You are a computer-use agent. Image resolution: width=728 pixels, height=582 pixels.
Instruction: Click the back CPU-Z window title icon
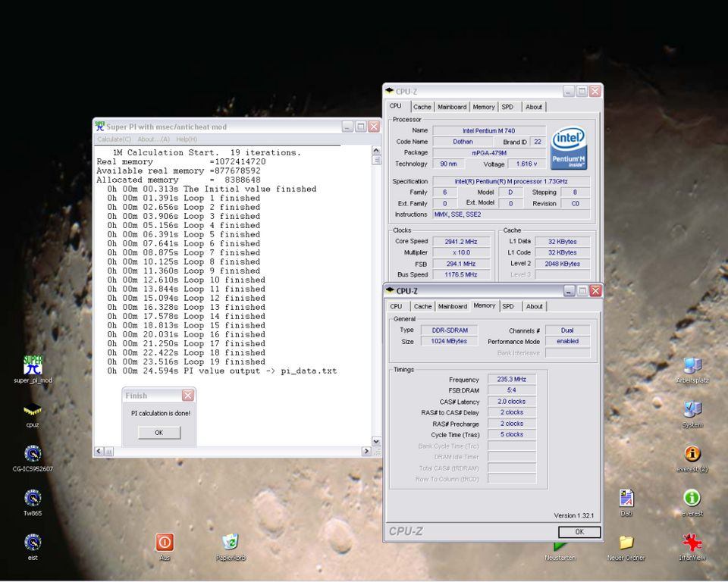390,91
